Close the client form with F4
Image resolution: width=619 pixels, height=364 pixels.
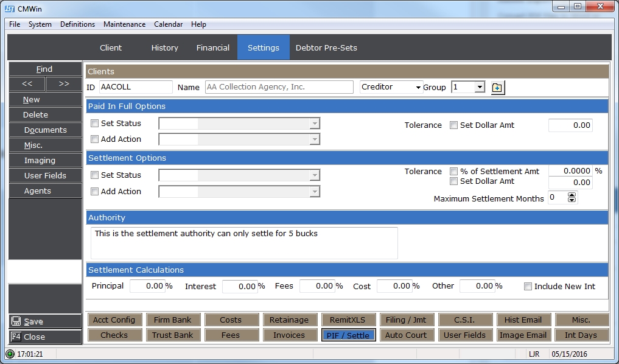[x=45, y=337]
